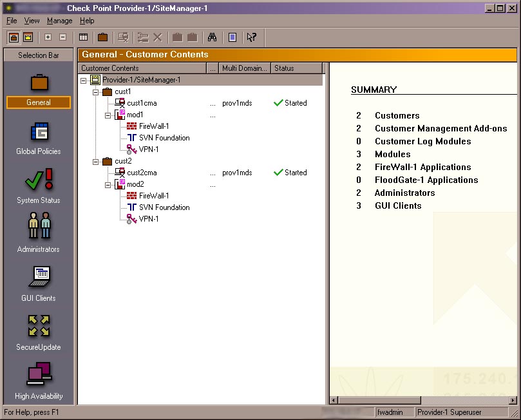This screenshot has height=420, width=521.
Task: Open the Help menu
Action: coord(87,21)
